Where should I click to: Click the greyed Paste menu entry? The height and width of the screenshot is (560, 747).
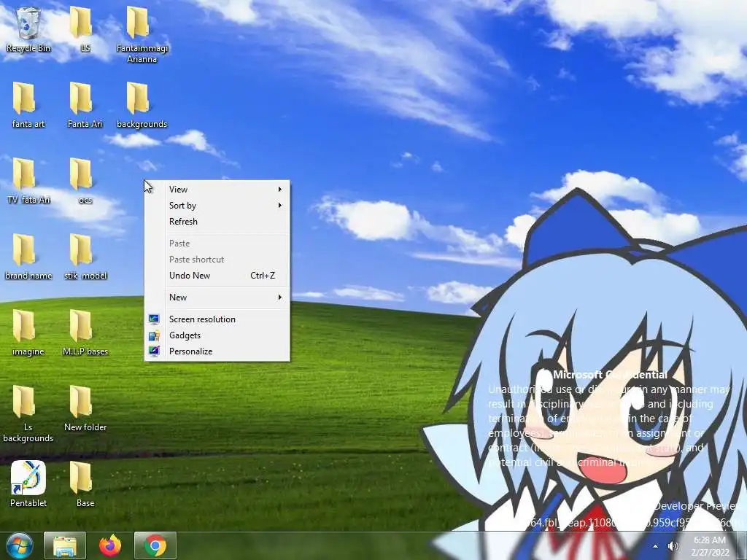click(217, 244)
